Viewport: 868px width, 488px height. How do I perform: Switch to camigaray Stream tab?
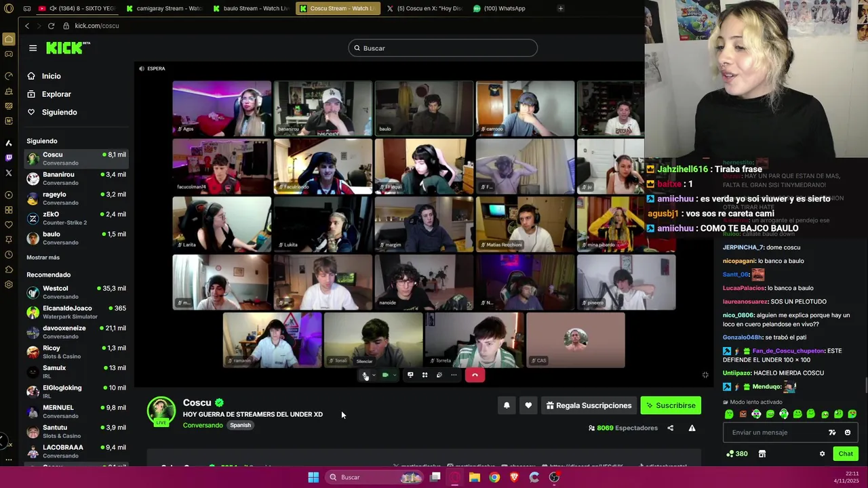[x=164, y=8]
